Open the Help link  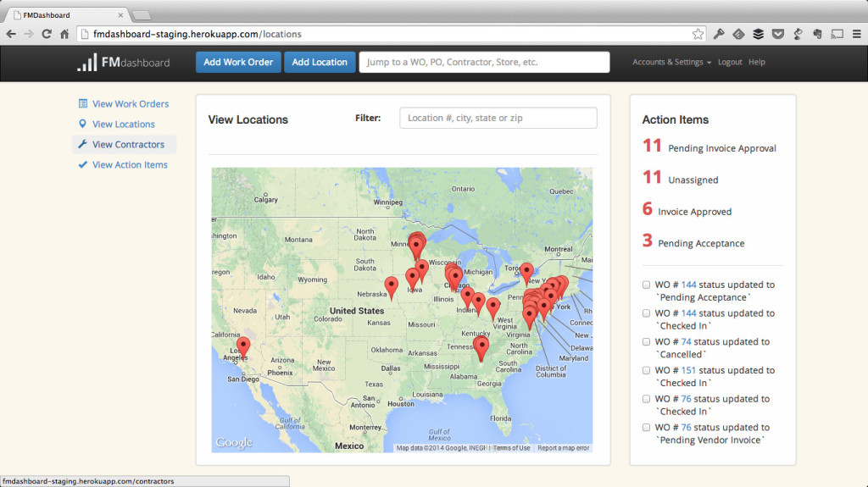coord(757,62)
